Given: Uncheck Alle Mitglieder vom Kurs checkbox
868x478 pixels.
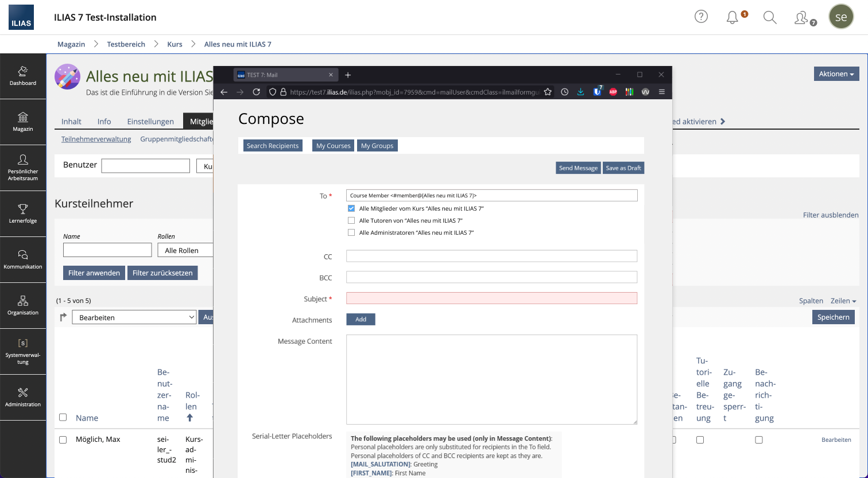Looking at the screenshot, I should pyautogui.click(x=351, y=208).
